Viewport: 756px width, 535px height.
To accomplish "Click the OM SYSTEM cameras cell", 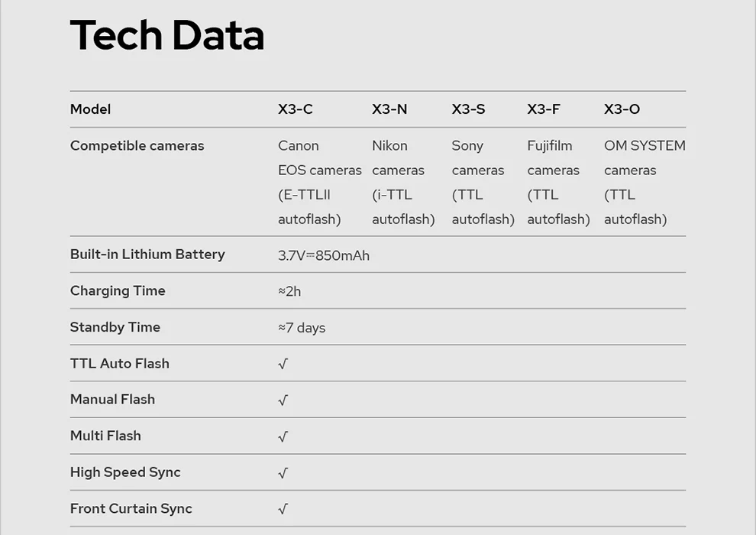I will point(645,183).
